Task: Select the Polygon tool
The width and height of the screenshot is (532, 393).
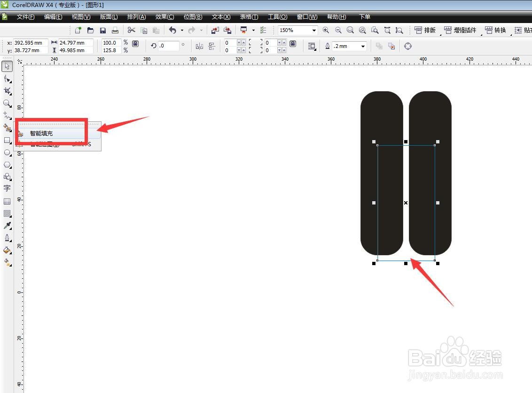Action: tap(7, 165)
